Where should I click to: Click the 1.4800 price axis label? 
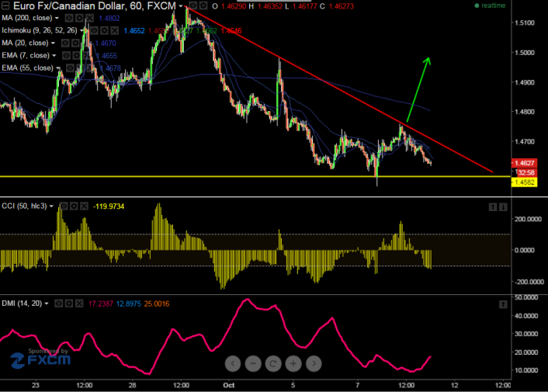coord(525,112)
